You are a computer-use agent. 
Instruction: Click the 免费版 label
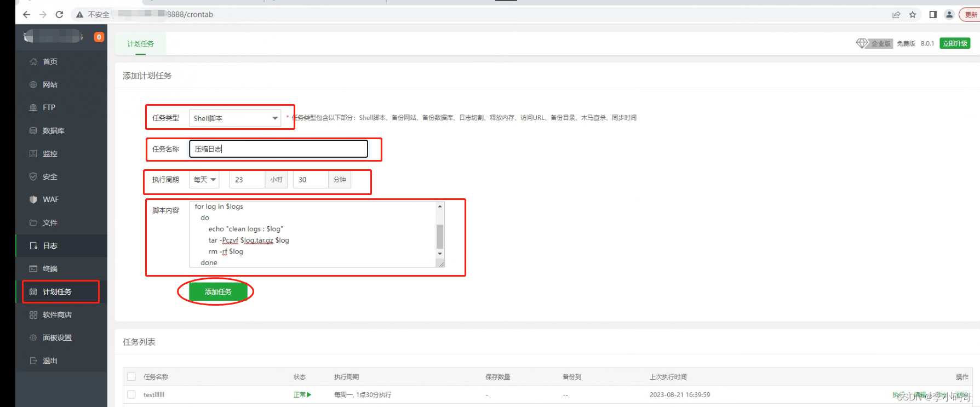click(x=906, y=43)
